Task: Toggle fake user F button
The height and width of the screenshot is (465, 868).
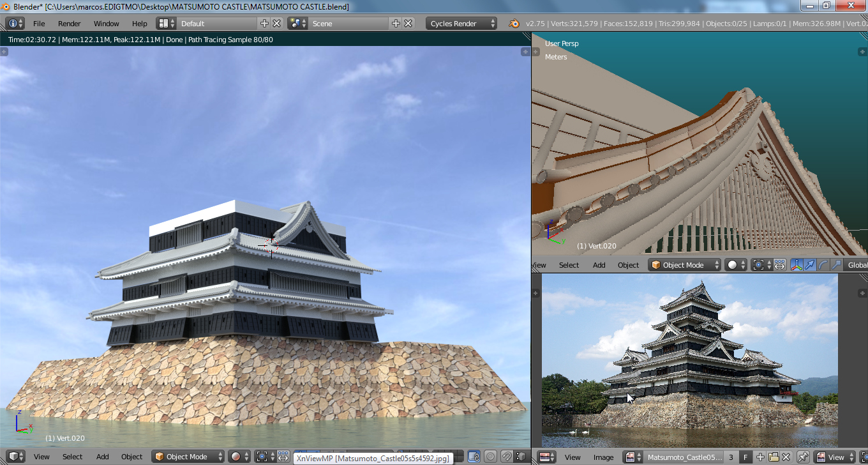Action: tap(746, 457)
